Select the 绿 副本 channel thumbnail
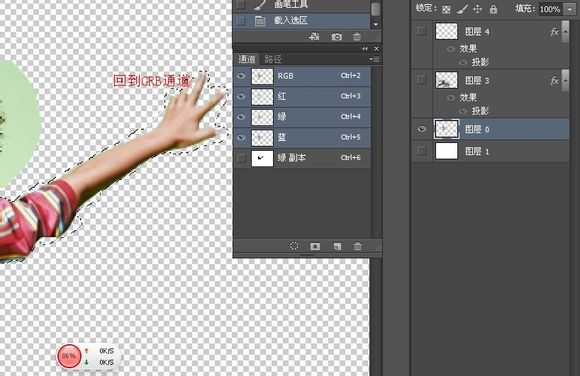 tap(262, 158)
